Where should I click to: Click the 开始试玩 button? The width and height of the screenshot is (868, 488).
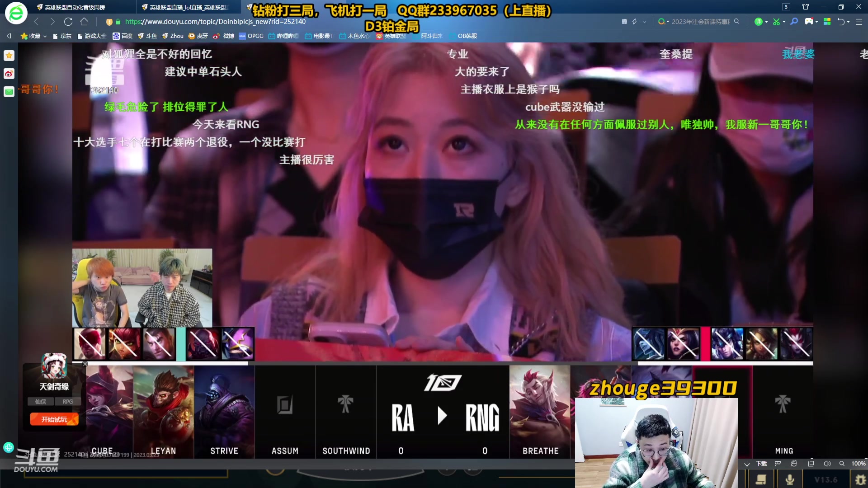pyautogui.click(x=54, y=419)
